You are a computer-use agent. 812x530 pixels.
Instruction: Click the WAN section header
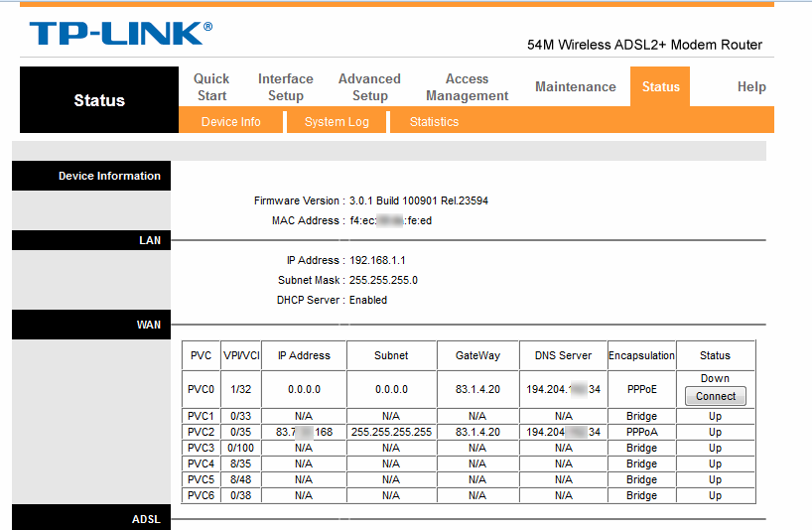click(x=91, y=325)
